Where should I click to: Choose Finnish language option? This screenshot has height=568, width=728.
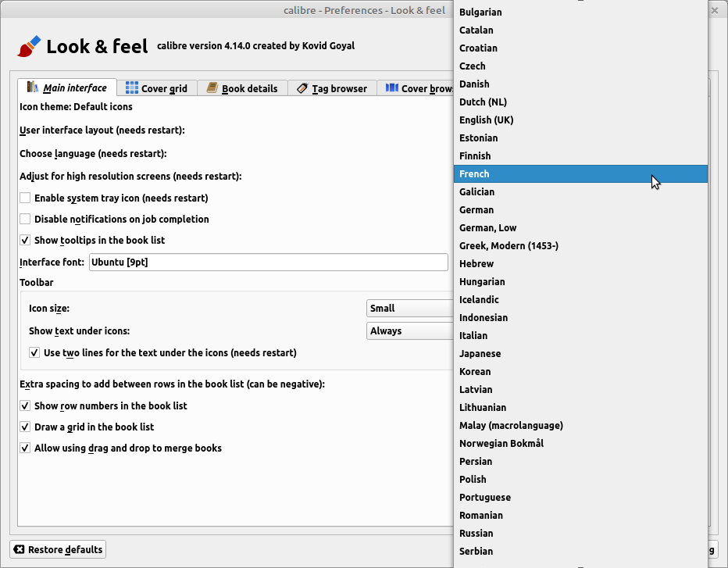pos(580,155)
